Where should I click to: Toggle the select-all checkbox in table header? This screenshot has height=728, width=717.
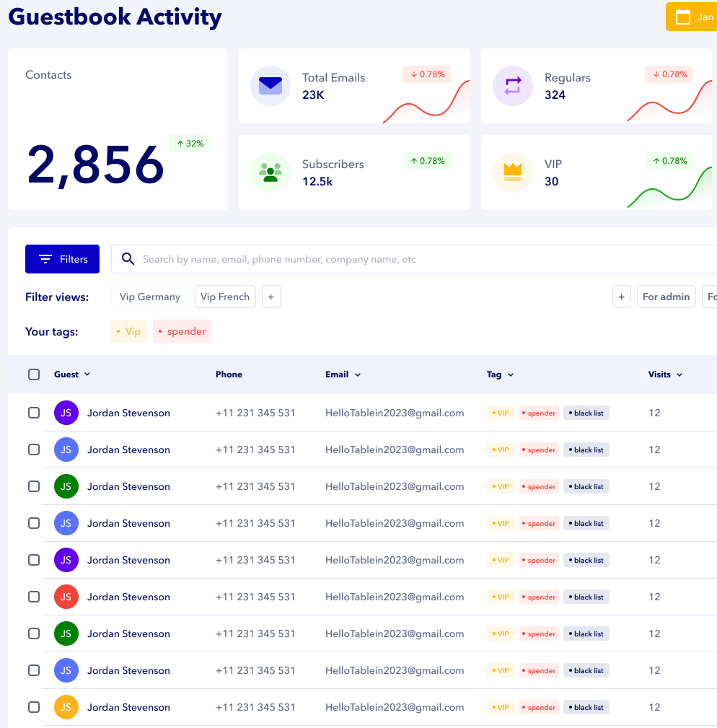tap(34, 374)
